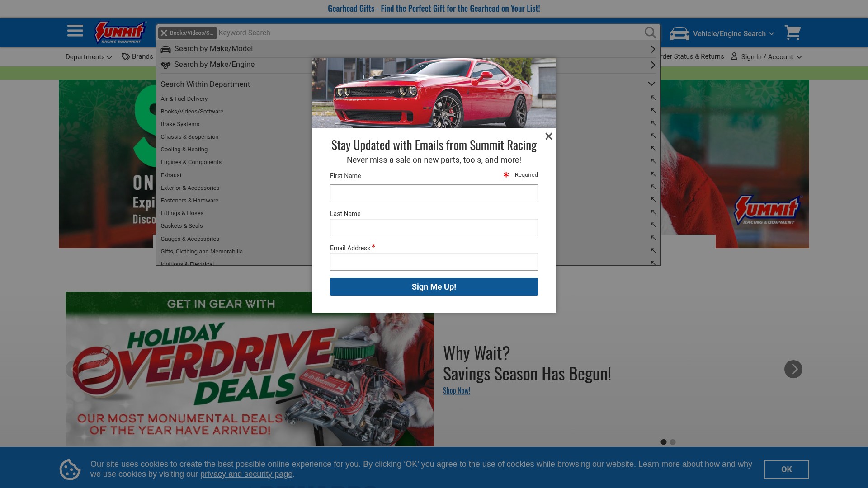Screen dimensions: 868x488
Task: Click arrow icon for Exhaust row
Action: (x=653, y=174)
